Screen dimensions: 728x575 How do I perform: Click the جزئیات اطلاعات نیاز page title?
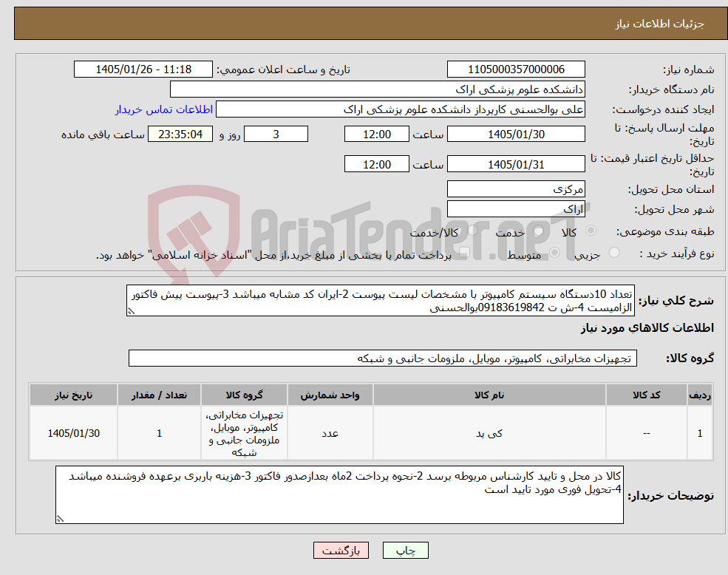pos(660,23)
